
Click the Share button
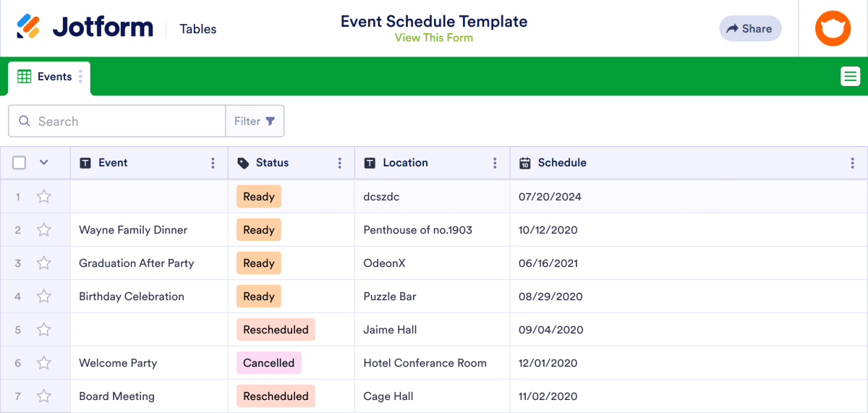pyautogui.click(x=750, y=28)
